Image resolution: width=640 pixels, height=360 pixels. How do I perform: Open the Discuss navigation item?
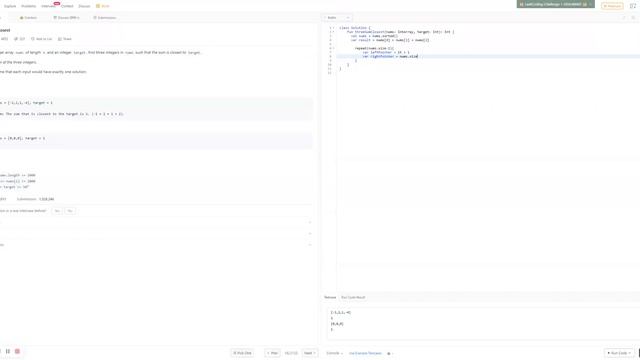(84, 6)
